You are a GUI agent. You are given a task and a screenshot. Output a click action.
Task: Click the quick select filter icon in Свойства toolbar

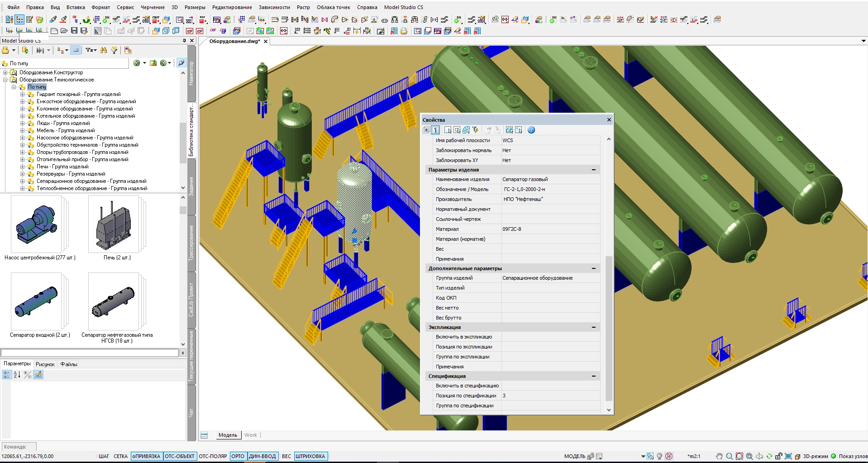(475, 130)
